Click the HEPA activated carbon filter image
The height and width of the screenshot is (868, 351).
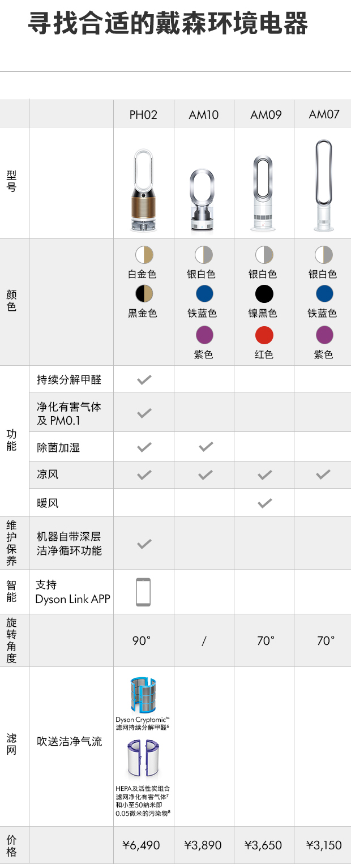pos(143,760)
